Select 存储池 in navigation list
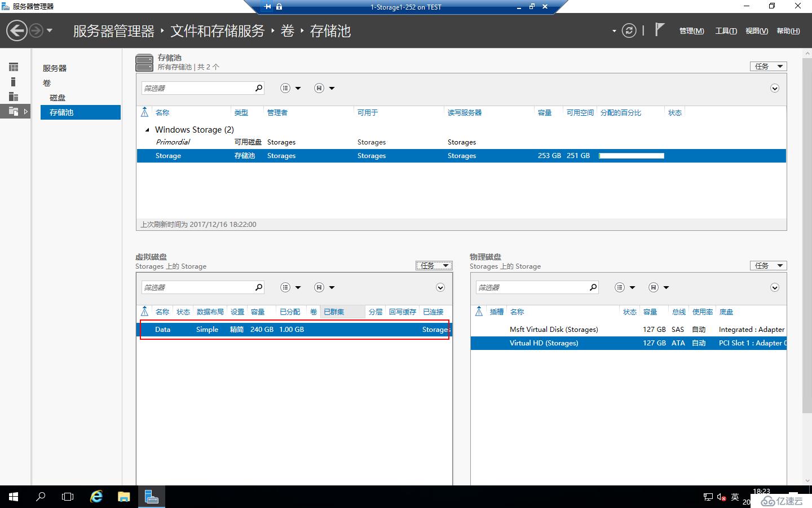The height and width of the screenshot is (508, 812). coord(80,112)
